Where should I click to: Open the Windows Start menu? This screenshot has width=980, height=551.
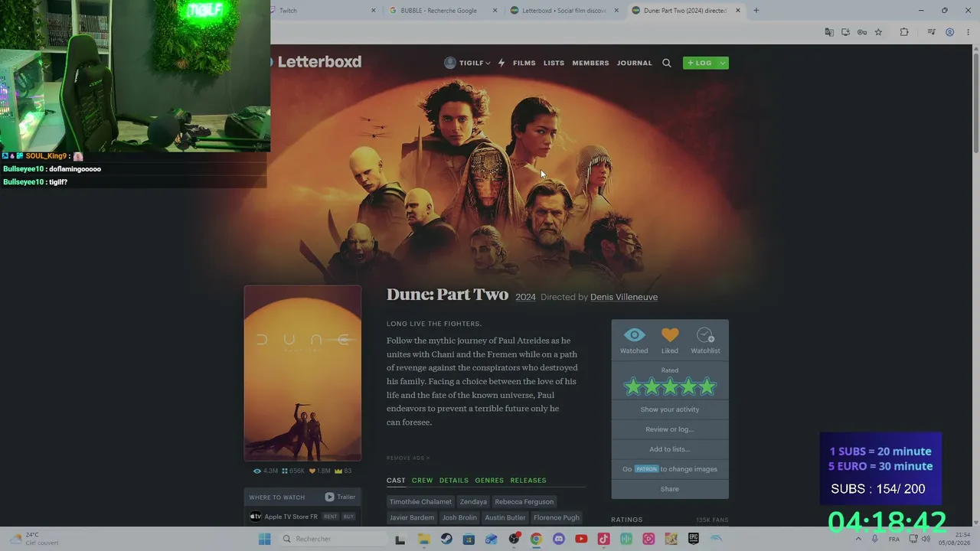(265, 539)
